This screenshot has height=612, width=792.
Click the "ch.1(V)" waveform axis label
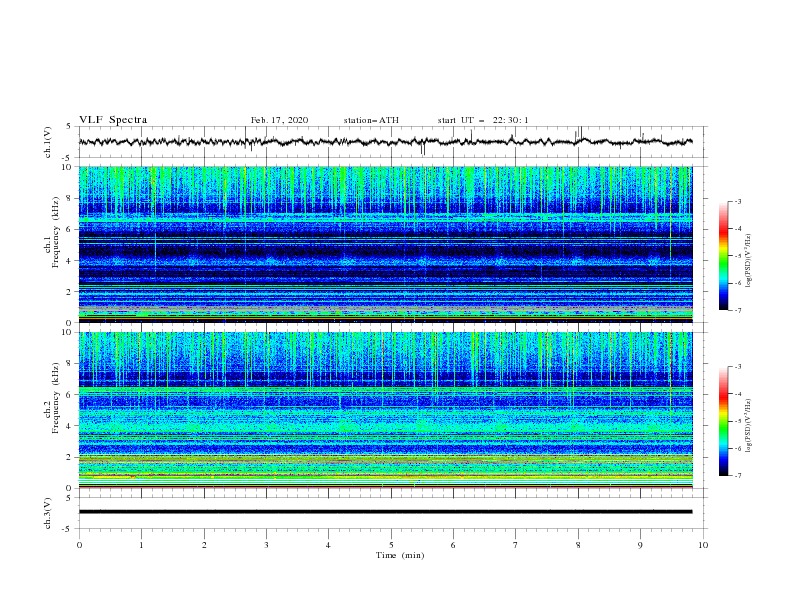click(x=48, y=142)
